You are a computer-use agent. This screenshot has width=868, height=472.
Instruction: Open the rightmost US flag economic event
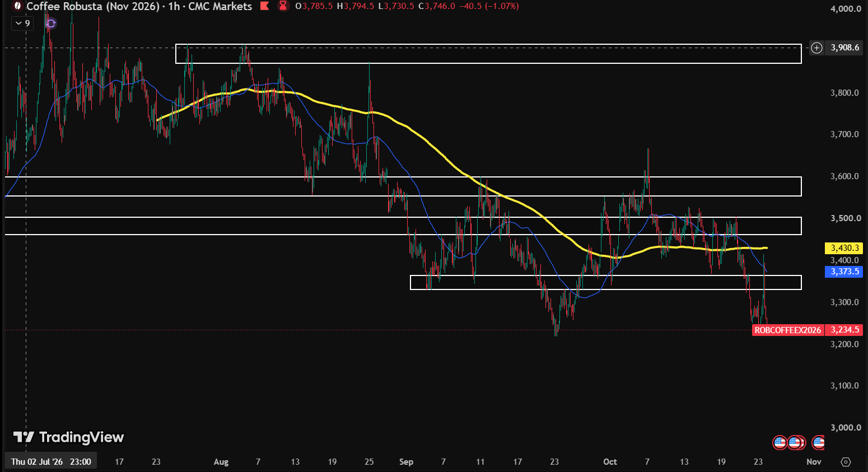818,443
